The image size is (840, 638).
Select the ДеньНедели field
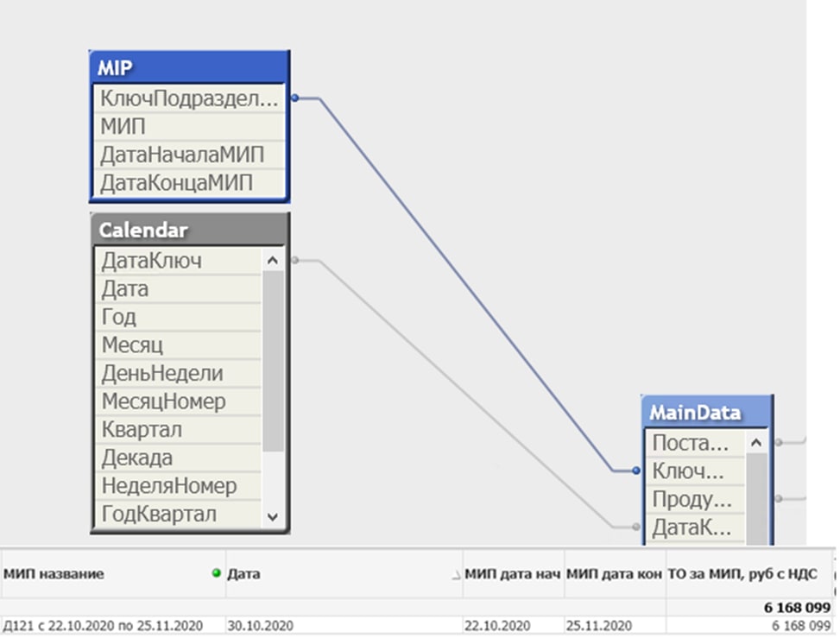[x=179, y=373]
